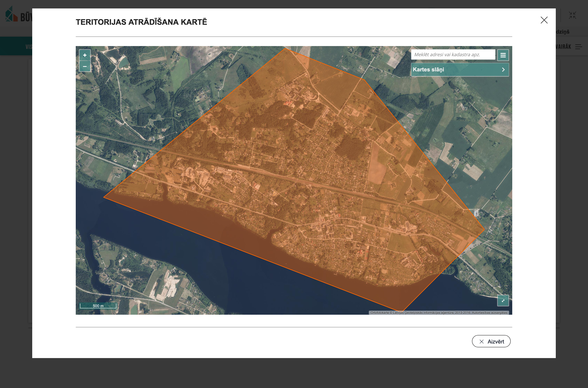This screenshot has width=588, height=388.
Task: Open the map menu hamburger icon
Action: pos(503,55)
